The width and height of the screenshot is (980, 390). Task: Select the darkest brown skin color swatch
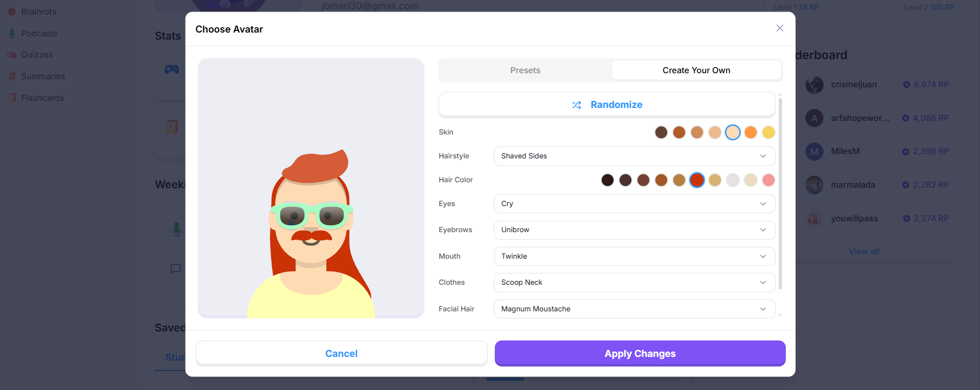point(661,132)
